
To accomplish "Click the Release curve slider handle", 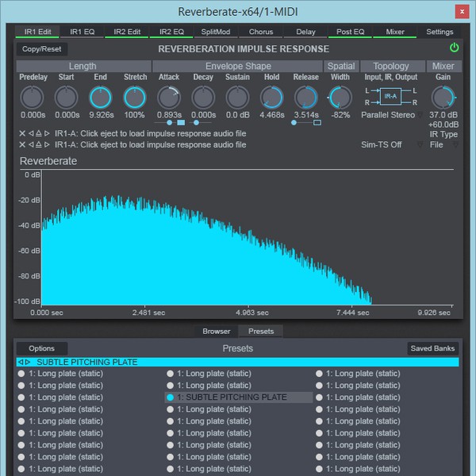I will pos(294,123).
